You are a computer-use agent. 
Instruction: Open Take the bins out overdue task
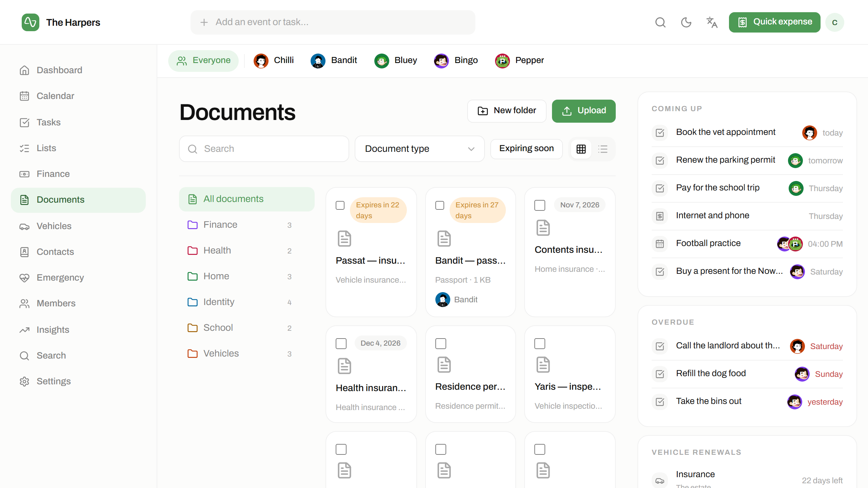[x=747, y=402]
